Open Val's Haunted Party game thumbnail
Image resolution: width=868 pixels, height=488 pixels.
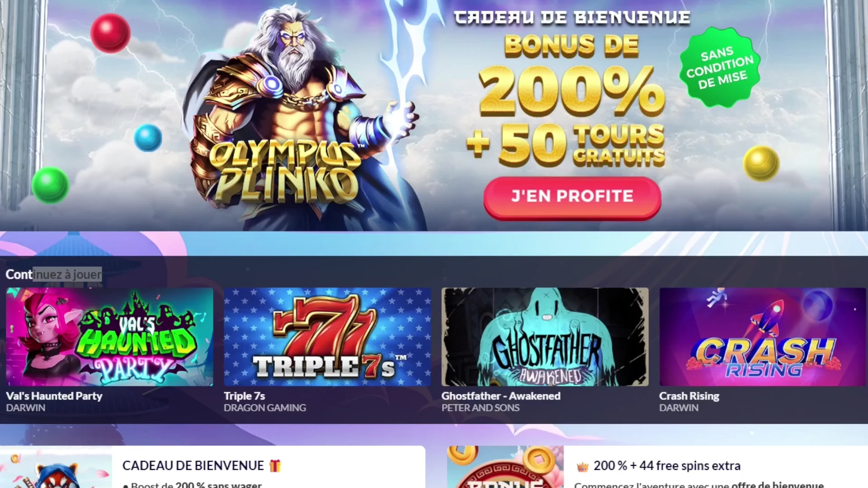click(x=109, y=337)
